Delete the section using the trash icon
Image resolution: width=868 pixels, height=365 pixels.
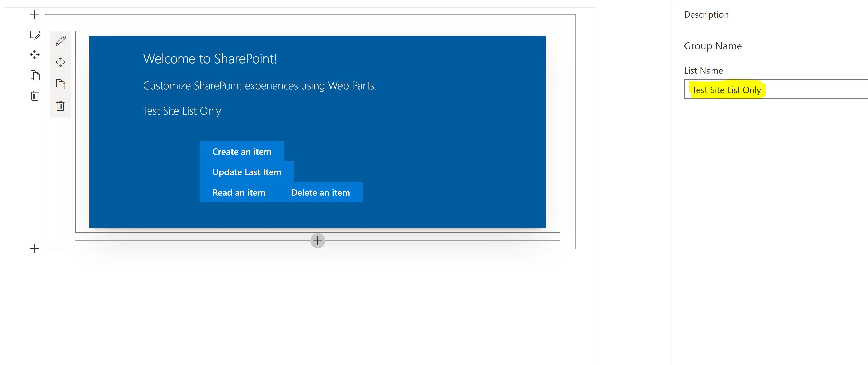(x=35, y=96)
